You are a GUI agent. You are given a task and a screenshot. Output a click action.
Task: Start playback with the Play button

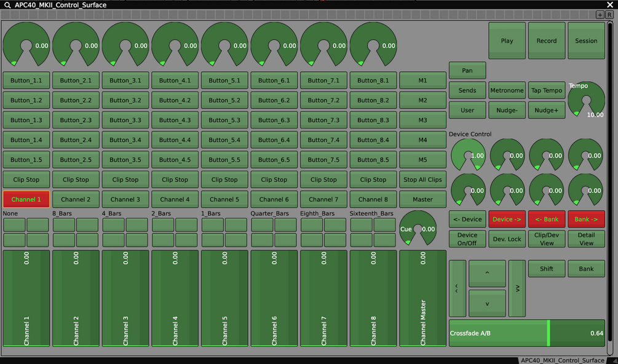(507, 41)
